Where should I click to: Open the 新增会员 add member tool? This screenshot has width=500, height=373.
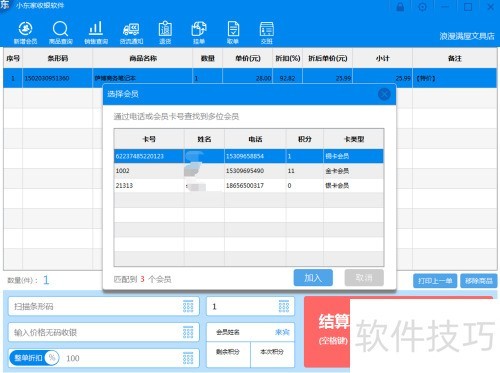click(25, 33)
